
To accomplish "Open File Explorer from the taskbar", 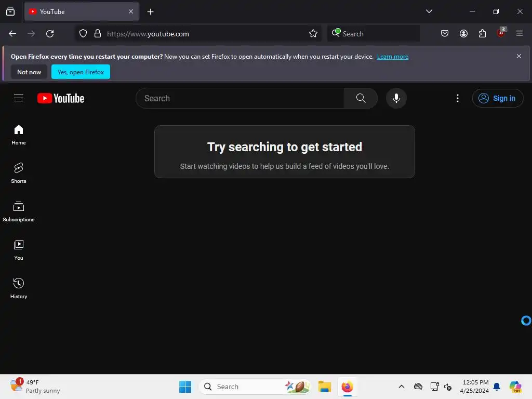I will 324,387.
